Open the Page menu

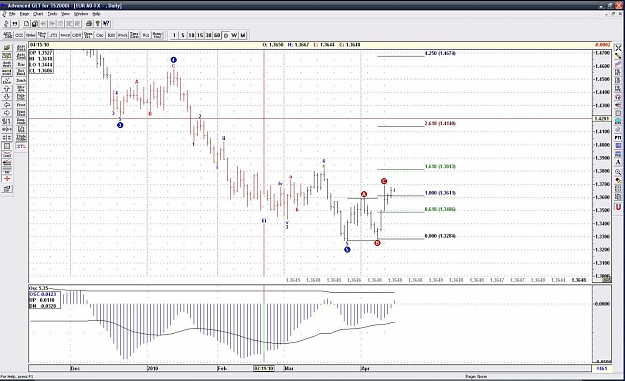24,14
